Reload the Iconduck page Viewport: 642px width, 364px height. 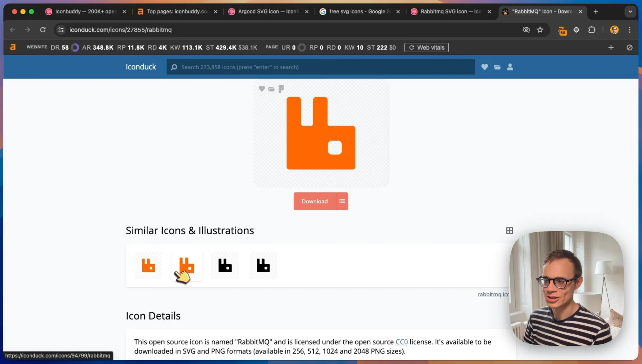coord(43,30)
